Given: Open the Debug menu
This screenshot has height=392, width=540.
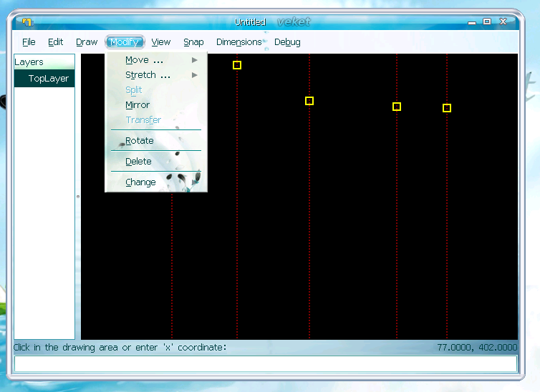Looking at the screenshot, I should pos(287,42).
